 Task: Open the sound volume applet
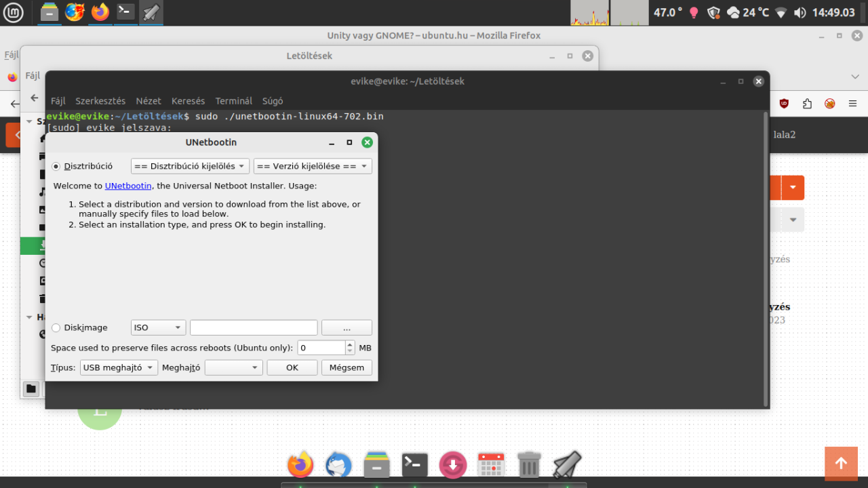click(x=800, y=12)
